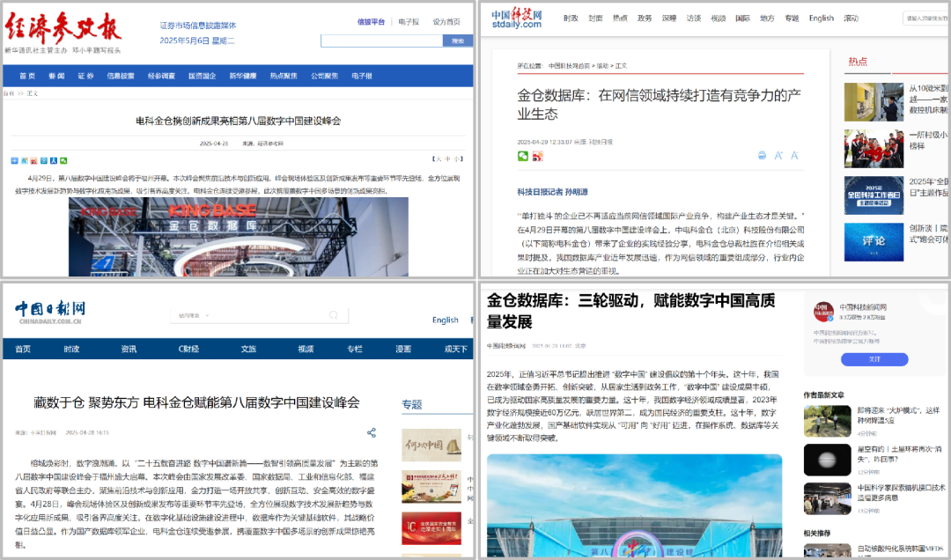Image resolution: width=951 pixels, height=560 pixels.
Task: Open 时政 in China Daily navigation bar
Action: click(71, 349)
